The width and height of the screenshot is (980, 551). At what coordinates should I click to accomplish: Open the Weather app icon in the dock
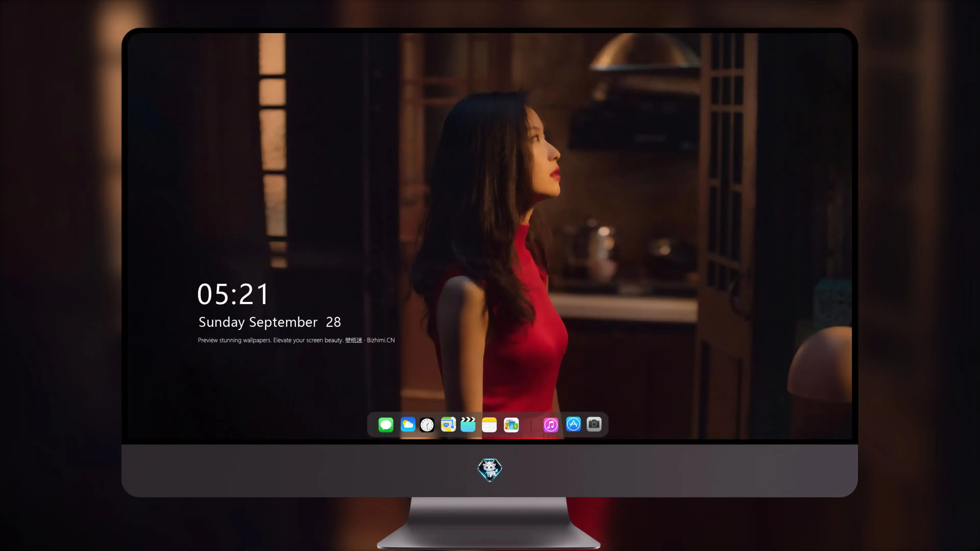pos(408,424)
